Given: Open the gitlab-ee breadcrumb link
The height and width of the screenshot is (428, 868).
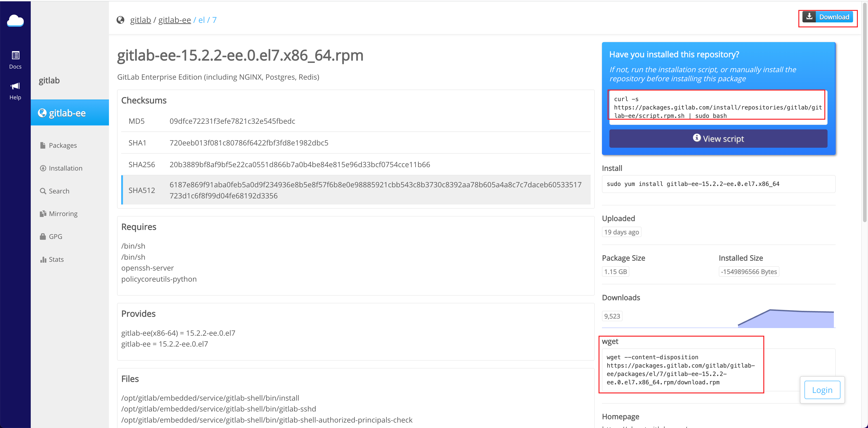Looking at the screenshot, I should click(174, 20).
